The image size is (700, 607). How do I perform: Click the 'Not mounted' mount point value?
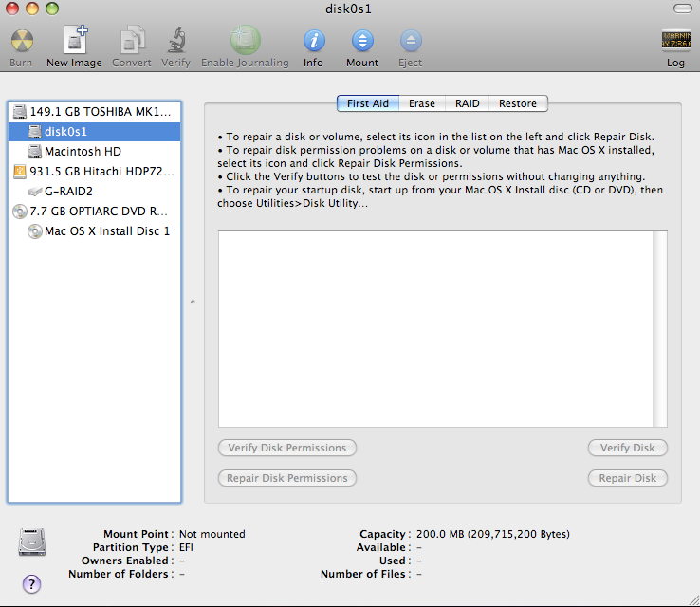pos(212,534)
